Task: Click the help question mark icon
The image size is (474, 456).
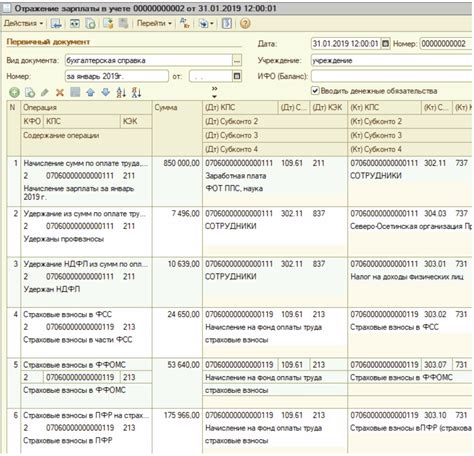Action: click(x=245, y=23)
